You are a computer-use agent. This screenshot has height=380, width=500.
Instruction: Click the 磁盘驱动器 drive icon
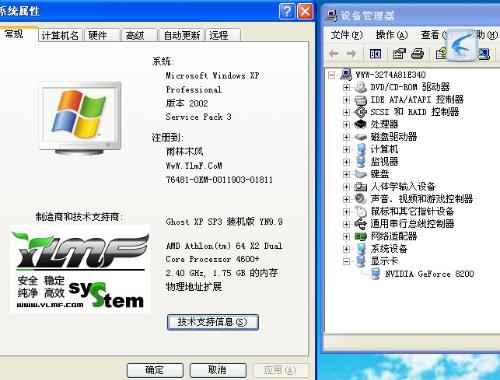pyautogui.click(x=360, y=137)
